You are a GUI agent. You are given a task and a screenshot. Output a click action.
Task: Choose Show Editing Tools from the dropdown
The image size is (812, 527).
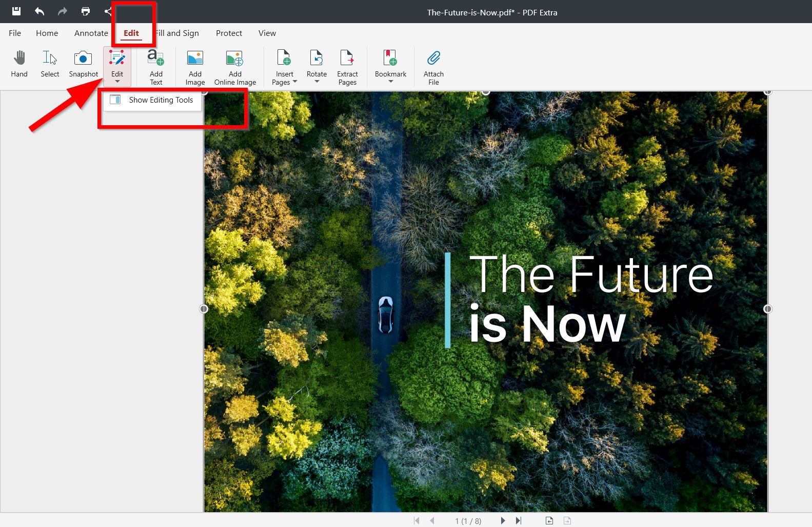tap(152, 100)
